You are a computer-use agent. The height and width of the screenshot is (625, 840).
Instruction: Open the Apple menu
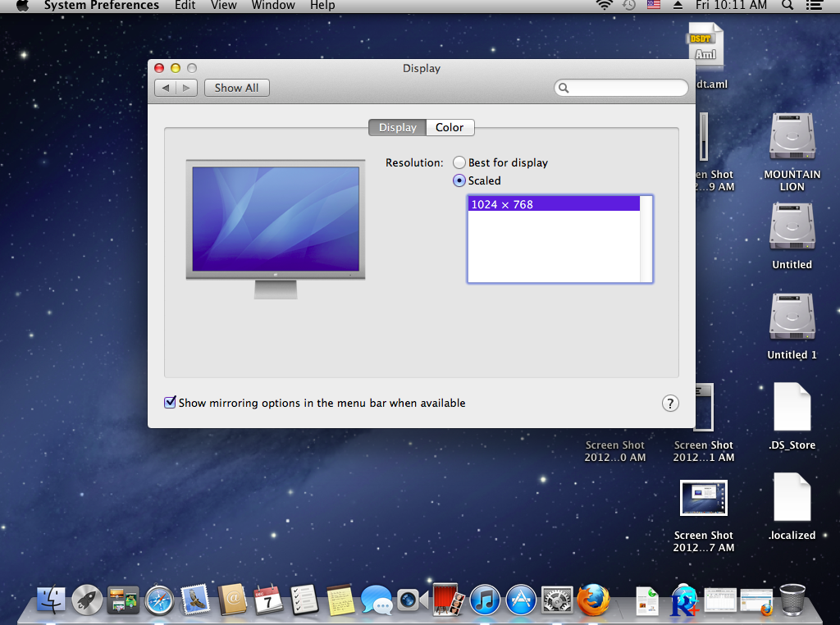[22, 6]
